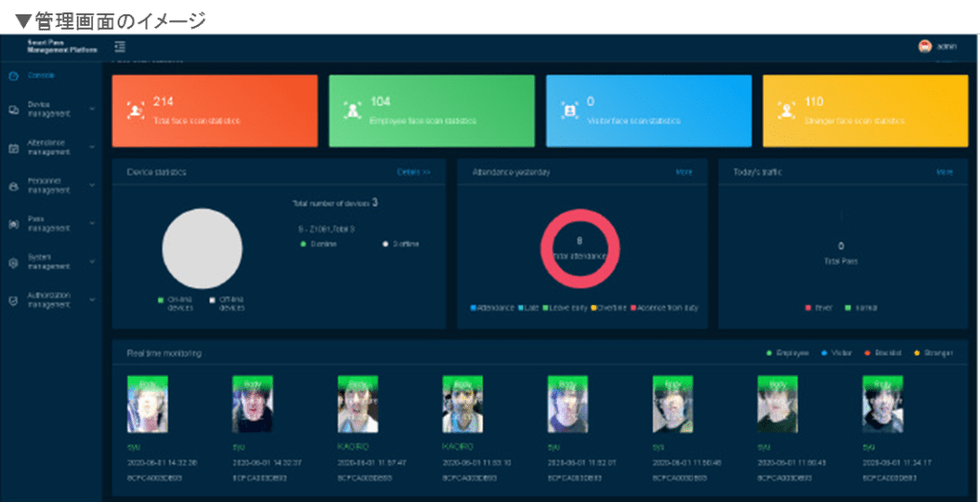Open the Console menu item

pos(40,75)
